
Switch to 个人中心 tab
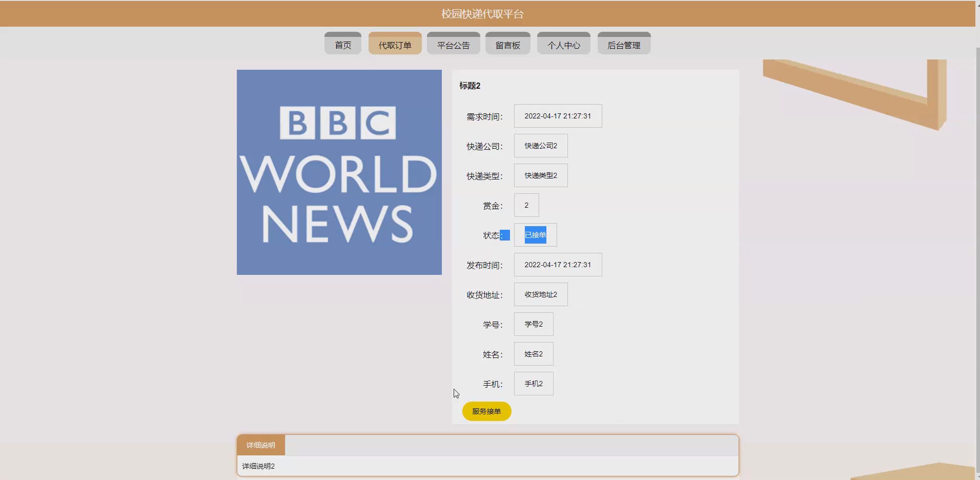(564, 43)
